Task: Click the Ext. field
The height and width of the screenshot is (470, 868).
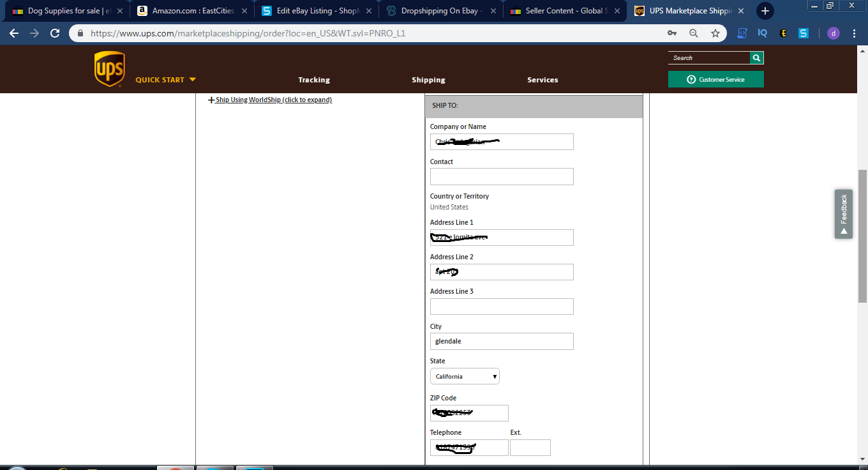Action: [530, 448]
